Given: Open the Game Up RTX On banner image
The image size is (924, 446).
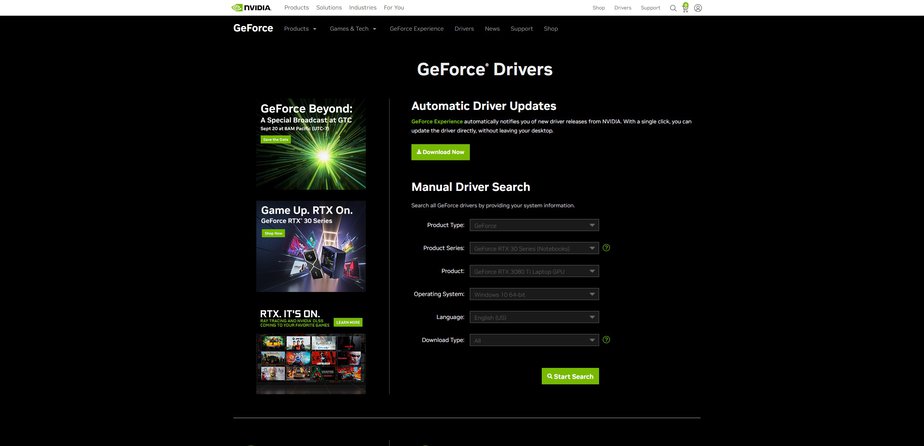Looking at the screenshot, I should (x=311, y=246).
